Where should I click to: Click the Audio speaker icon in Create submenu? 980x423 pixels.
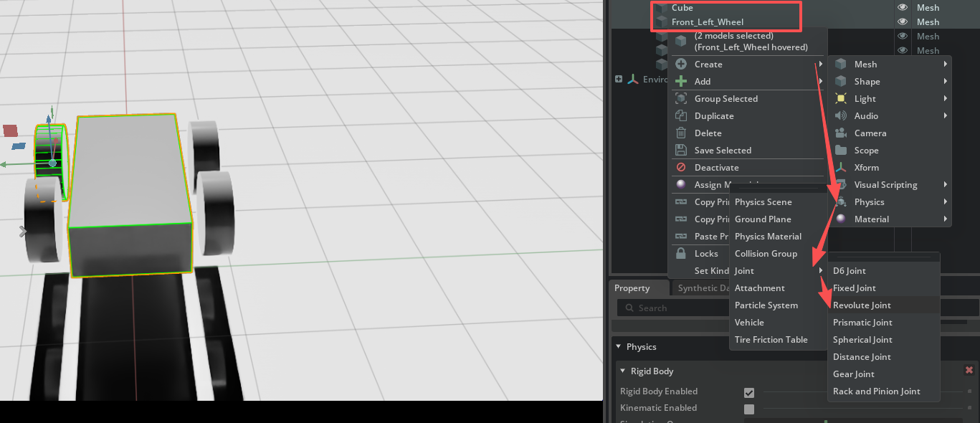click(x=839, y=115)
